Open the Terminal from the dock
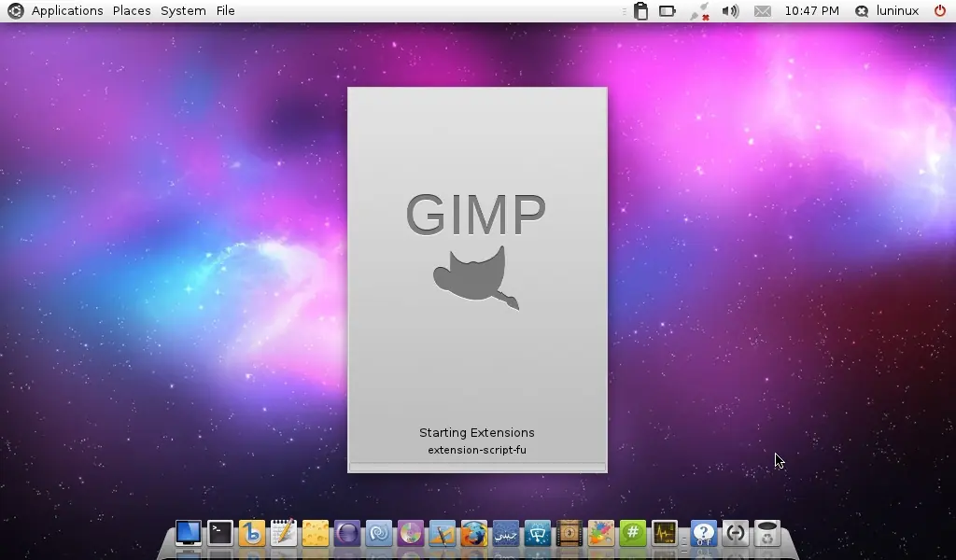Screen dimensions: 956x560 pyautogui.click(x=220, y=533)
